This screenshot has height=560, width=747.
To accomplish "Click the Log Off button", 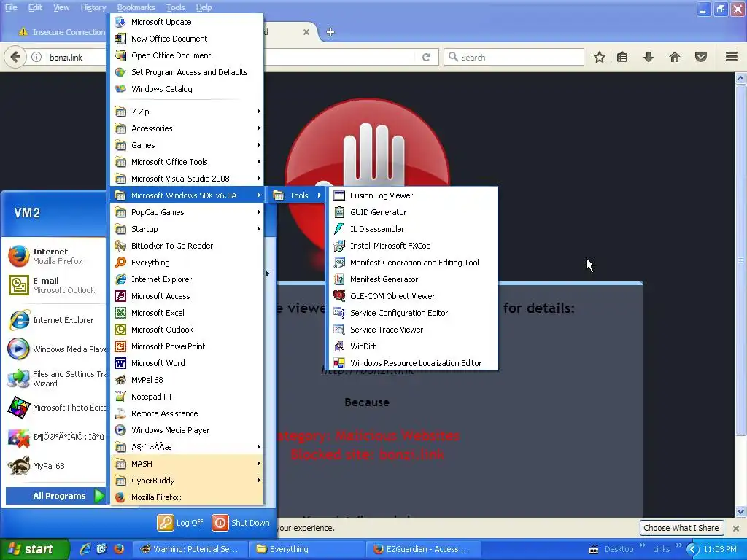I will tap(181, 523).
